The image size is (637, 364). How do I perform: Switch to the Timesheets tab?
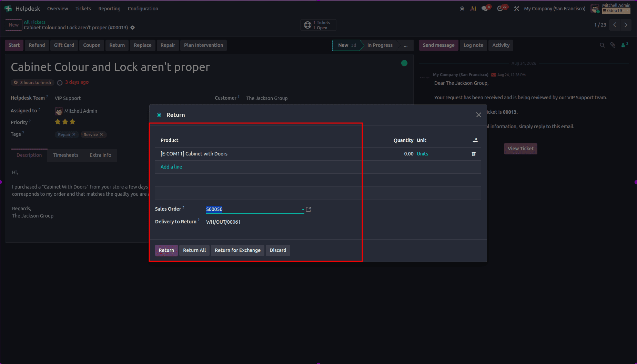coord(65,155)
